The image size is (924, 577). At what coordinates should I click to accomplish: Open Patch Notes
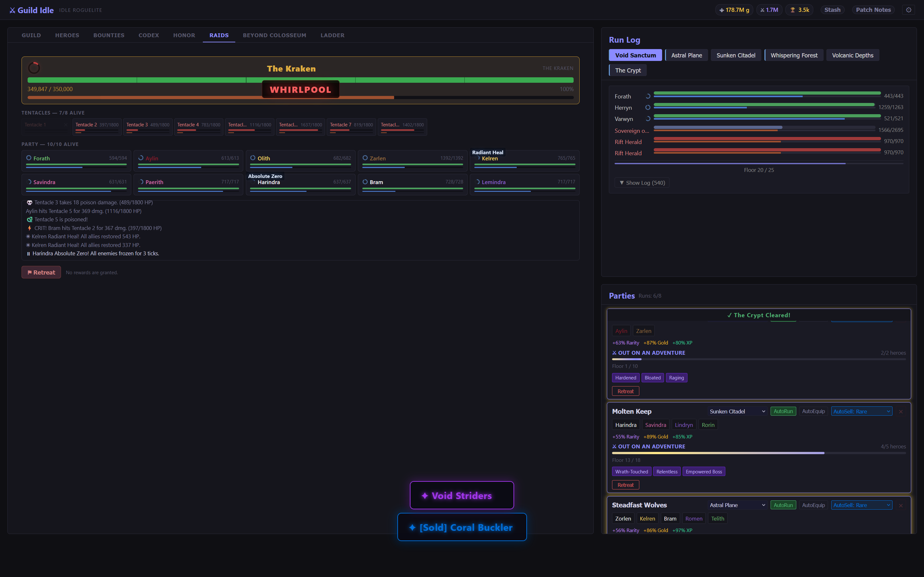click(873, 10)
